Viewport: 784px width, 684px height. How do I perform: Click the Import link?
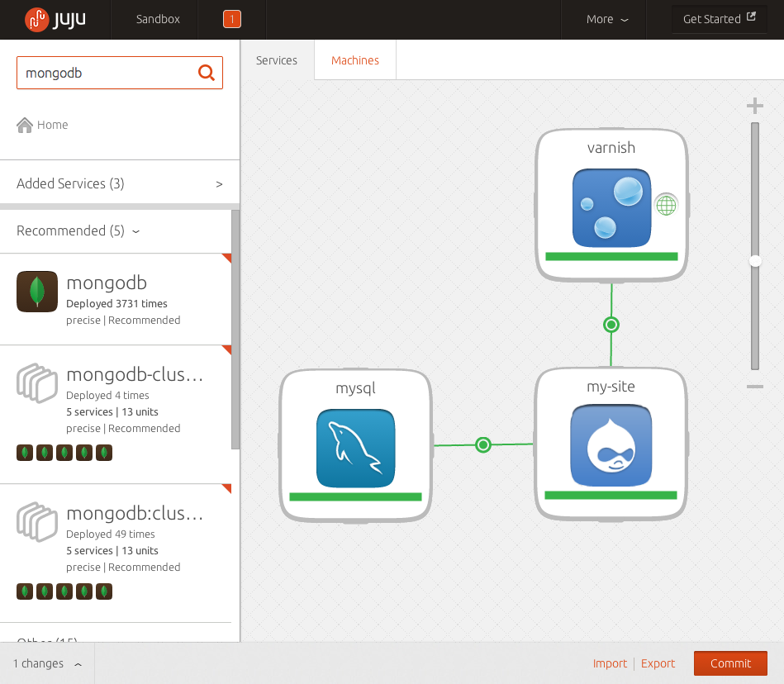click(x=610, y=663)
